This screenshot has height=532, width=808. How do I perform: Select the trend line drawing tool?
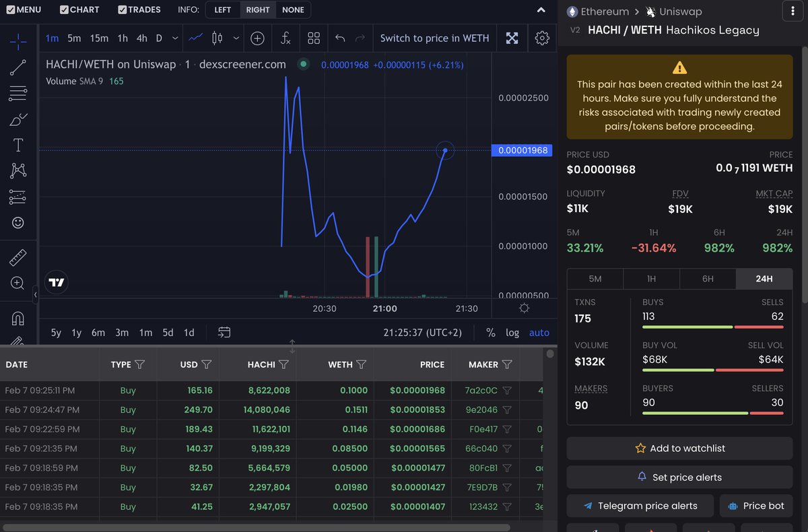pyautogui.click(x=18, y=67)
